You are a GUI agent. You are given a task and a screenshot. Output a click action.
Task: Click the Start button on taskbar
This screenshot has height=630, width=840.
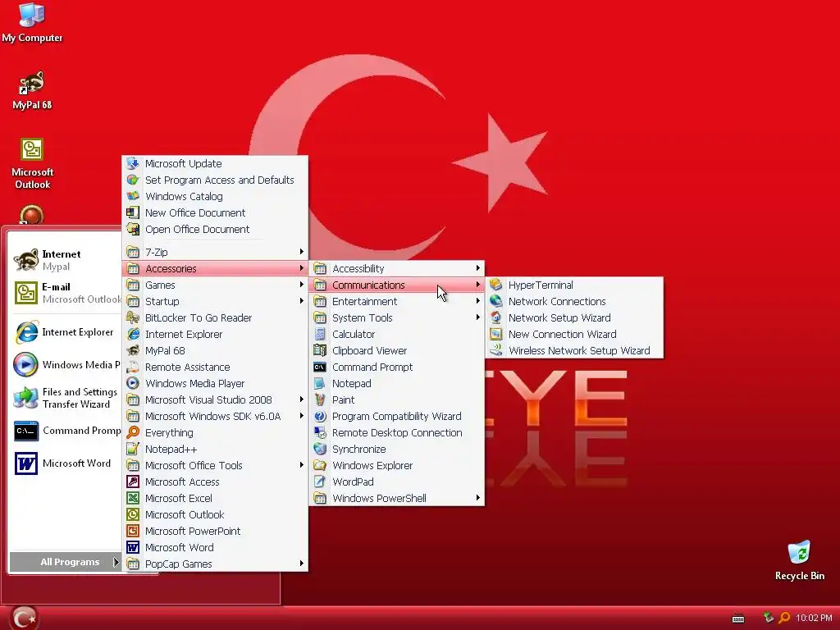tap(24, 619)
